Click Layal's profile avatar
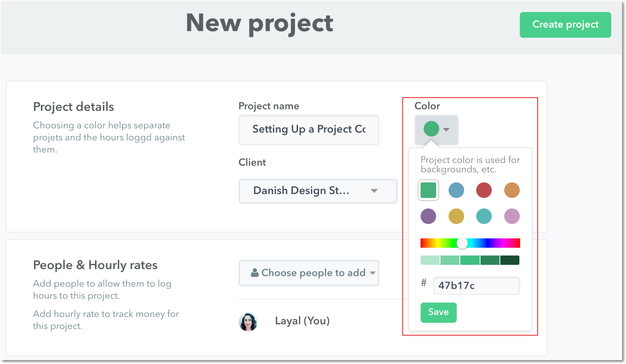Viewport: 626px width, 364px height. pyautogui.click(x=248, y=322)
